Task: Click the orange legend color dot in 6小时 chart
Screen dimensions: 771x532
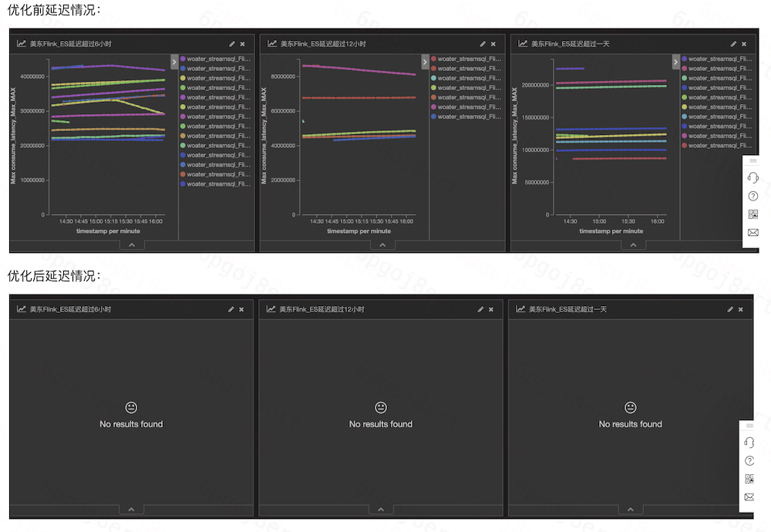Action: [183, 136]
